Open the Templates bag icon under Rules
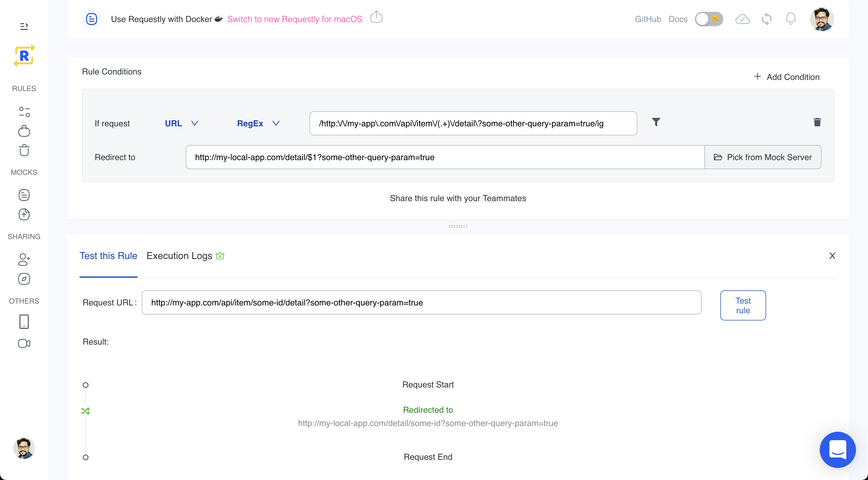The height and width of the screenshot is (480, 868). [24, 131]
